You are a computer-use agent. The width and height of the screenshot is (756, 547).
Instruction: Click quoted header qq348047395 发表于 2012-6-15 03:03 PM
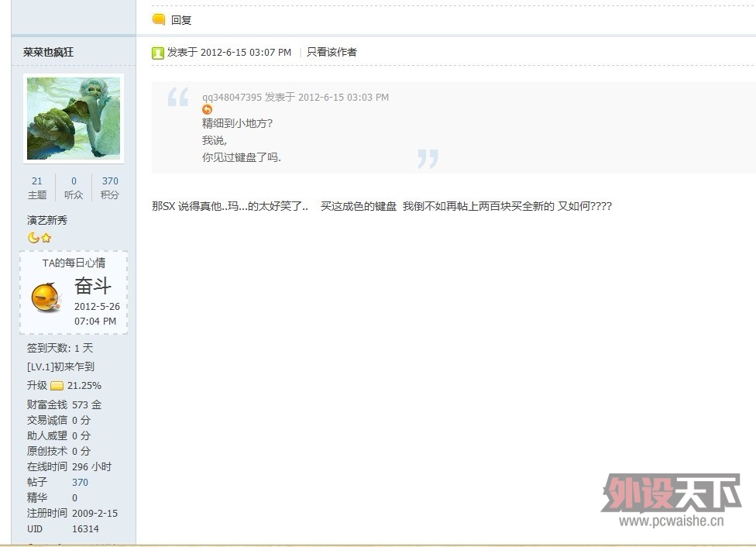point(295,98)
